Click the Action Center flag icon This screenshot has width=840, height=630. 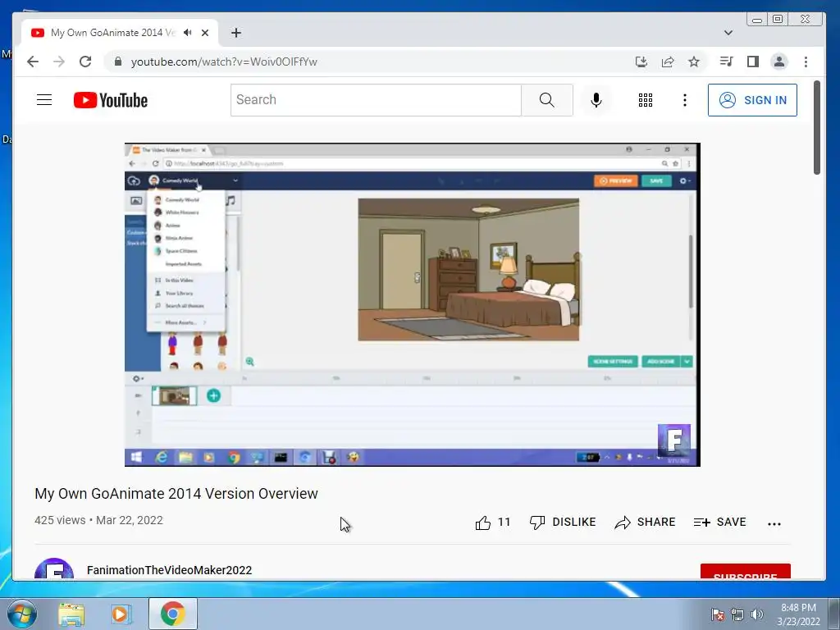pyautogui.click(x=717, y=614)
